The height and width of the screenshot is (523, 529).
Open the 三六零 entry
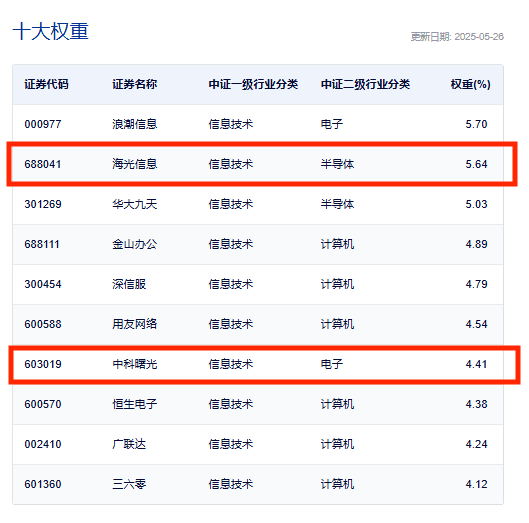pyautogui.click(x=129, y=484)
